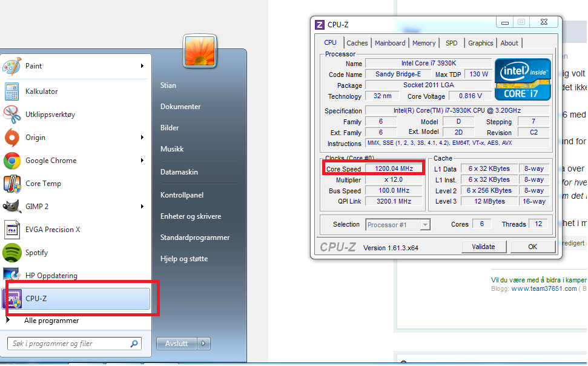Viewport: 588px width, 366px height.
Task: Click the user account flower picture
Action: pyautogui.click(x=200, y=51)
